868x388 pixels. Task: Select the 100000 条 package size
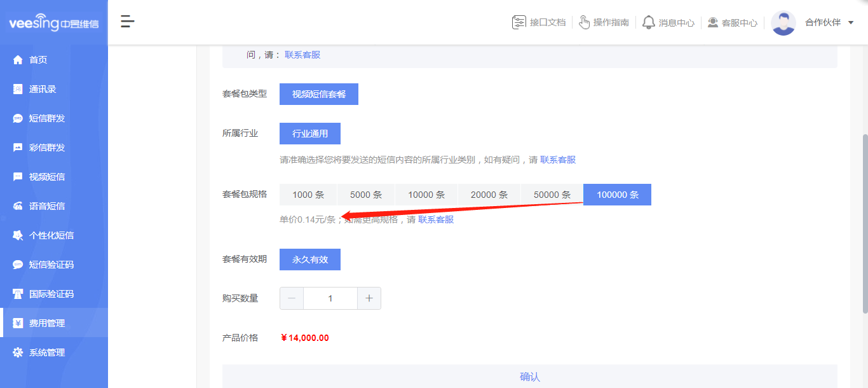[x=618, y=195]
